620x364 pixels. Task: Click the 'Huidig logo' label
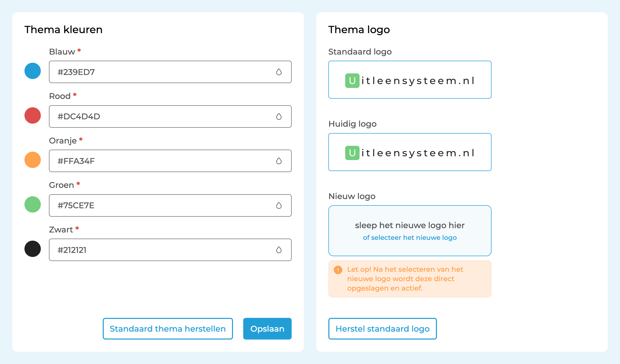point(353,124)
